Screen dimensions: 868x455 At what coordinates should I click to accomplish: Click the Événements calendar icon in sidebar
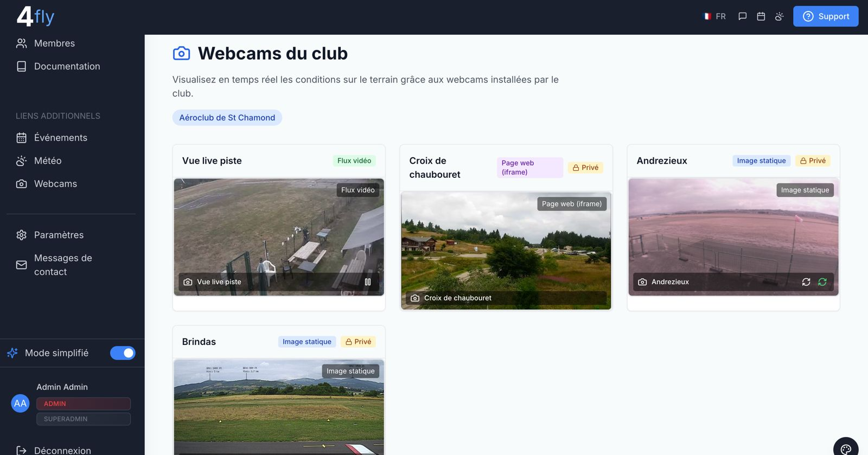21,138
